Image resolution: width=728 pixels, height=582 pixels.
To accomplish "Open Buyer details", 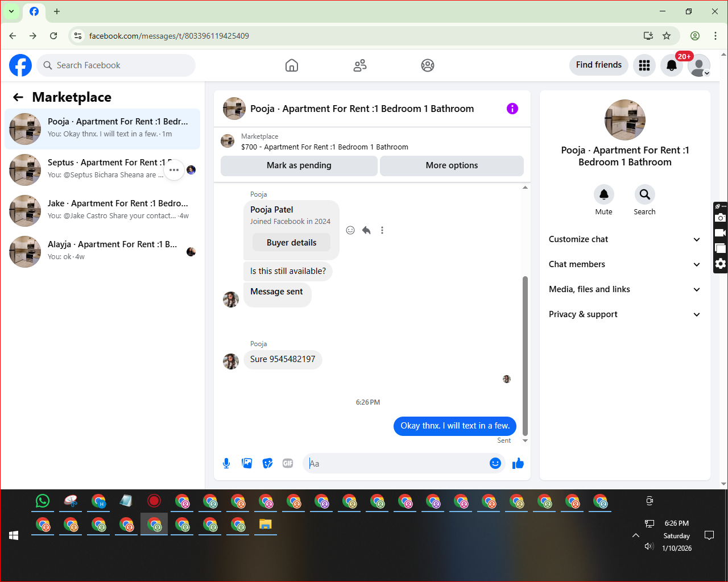I will click(x=292, y=243).
